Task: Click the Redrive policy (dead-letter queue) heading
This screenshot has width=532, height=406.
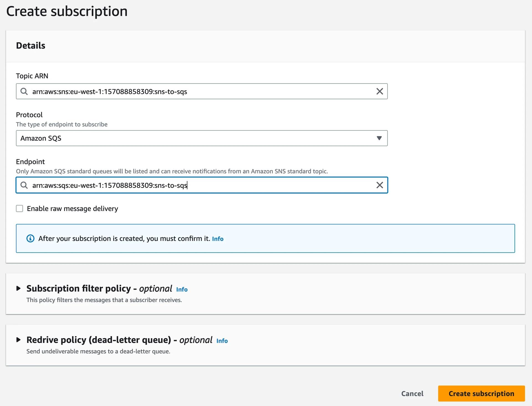Action: point(99,340)
